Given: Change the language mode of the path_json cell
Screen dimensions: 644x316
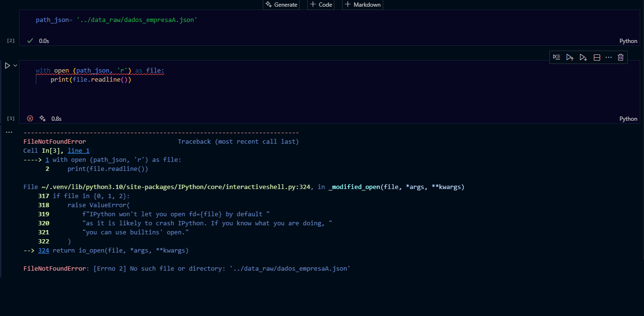Looking at the screenshot, I should pos(628,41).
